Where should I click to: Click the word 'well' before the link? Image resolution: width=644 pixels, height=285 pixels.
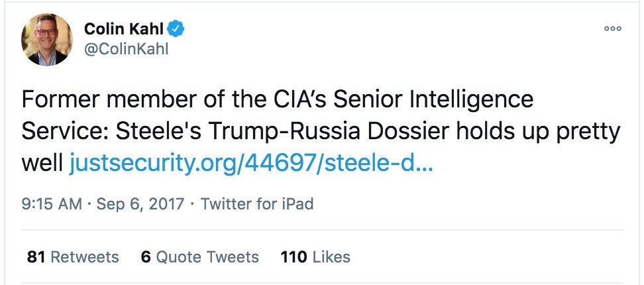pos(42,162)
